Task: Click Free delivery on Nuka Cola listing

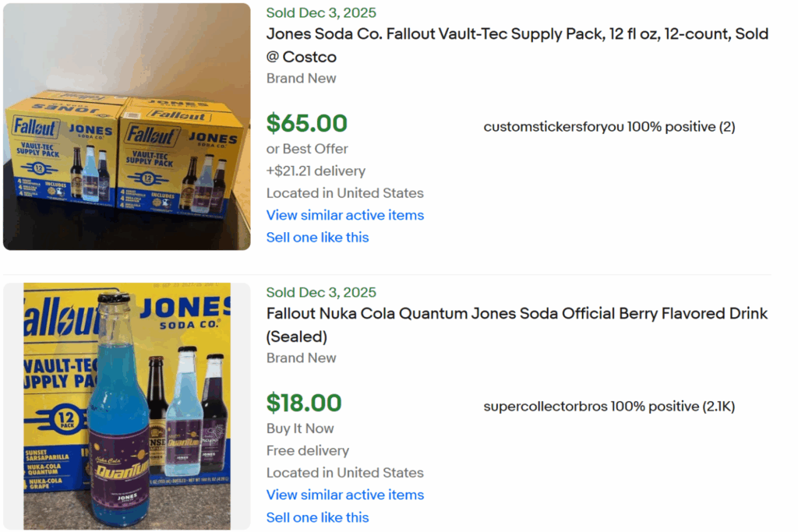Action: pyautogui.click(x=307, y=450)
